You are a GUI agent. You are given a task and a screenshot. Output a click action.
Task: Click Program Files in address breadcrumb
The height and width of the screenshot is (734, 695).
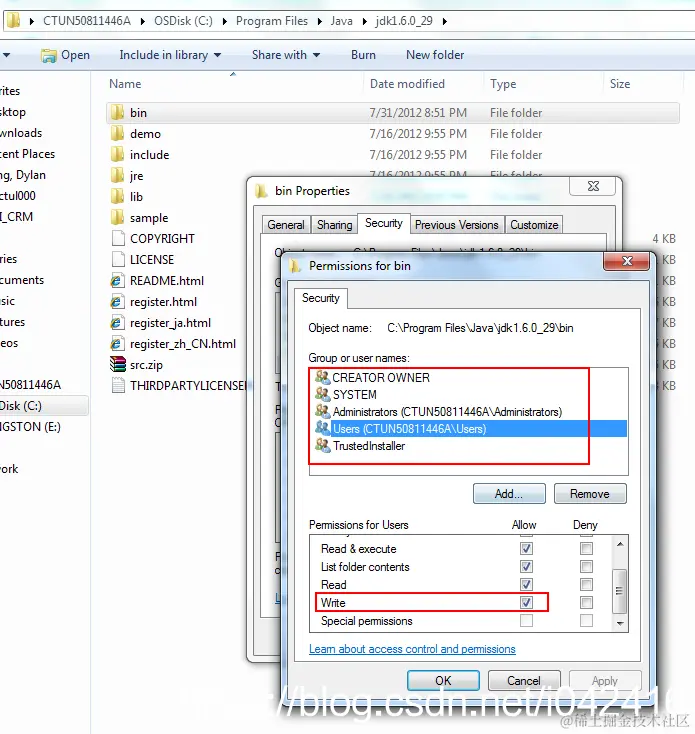point(272,21)
